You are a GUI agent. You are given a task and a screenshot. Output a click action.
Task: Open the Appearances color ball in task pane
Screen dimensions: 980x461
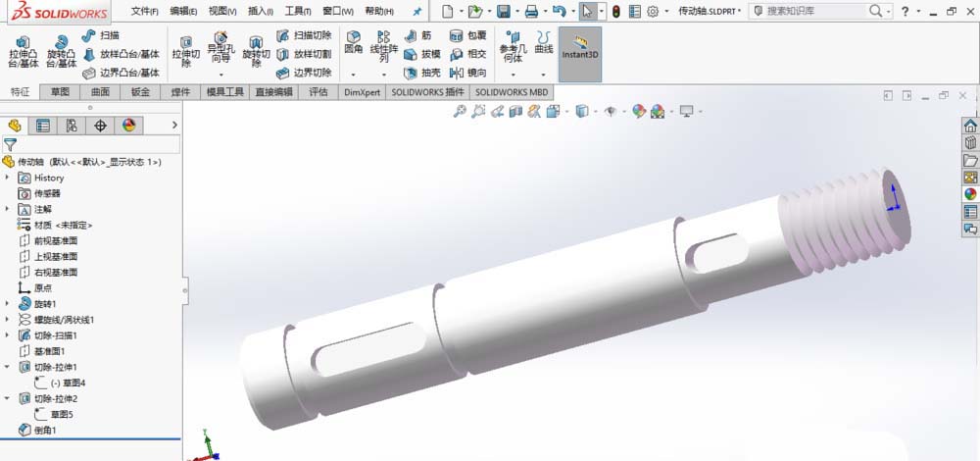point(970,193)
